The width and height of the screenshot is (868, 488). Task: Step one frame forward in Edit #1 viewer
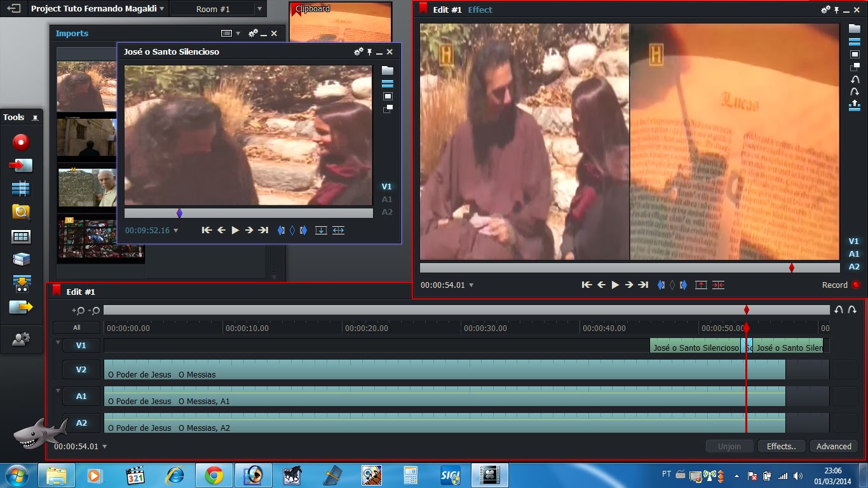click(x=629, y=285)
